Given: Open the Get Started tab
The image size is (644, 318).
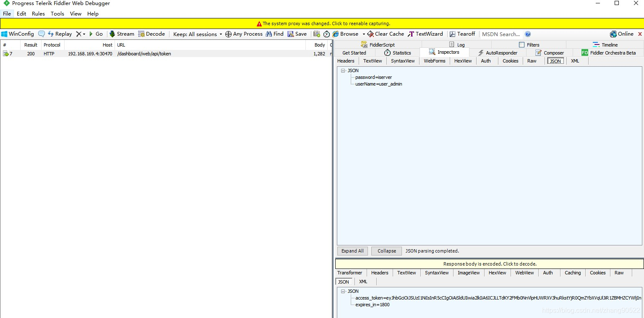Looking at the screenshot, I should (354, 53).
